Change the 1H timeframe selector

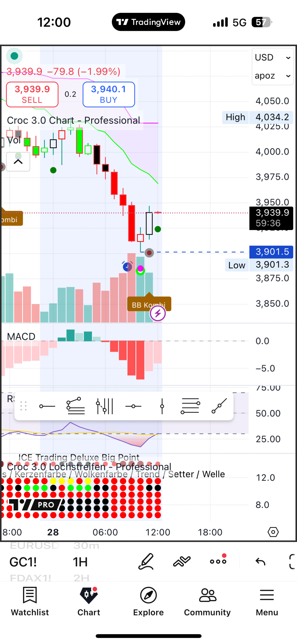click(80, 562)
